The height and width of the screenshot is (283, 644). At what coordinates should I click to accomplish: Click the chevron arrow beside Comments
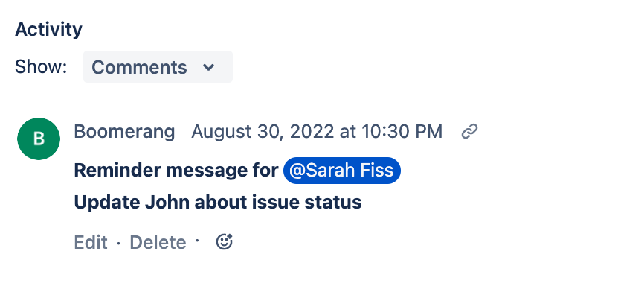(209, 67)
